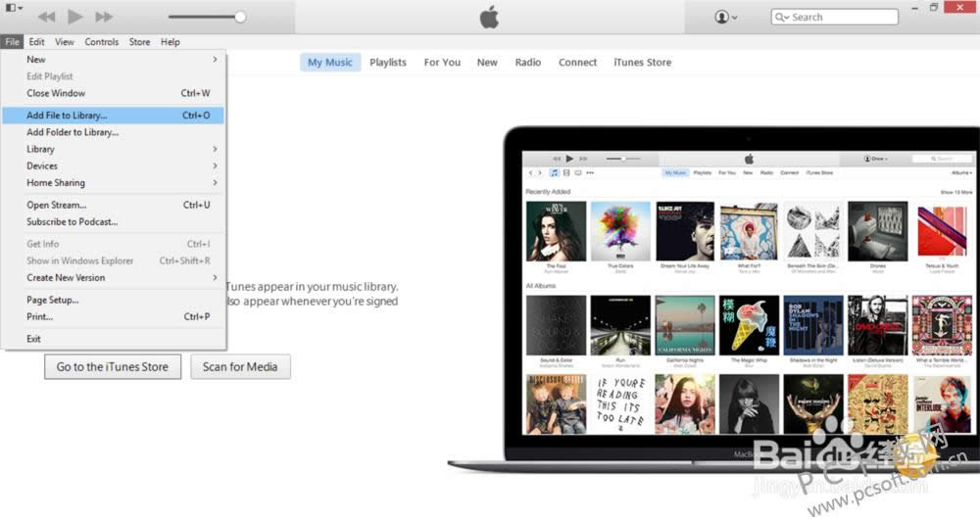Expand the New submenu arrow

pos(215,60)
